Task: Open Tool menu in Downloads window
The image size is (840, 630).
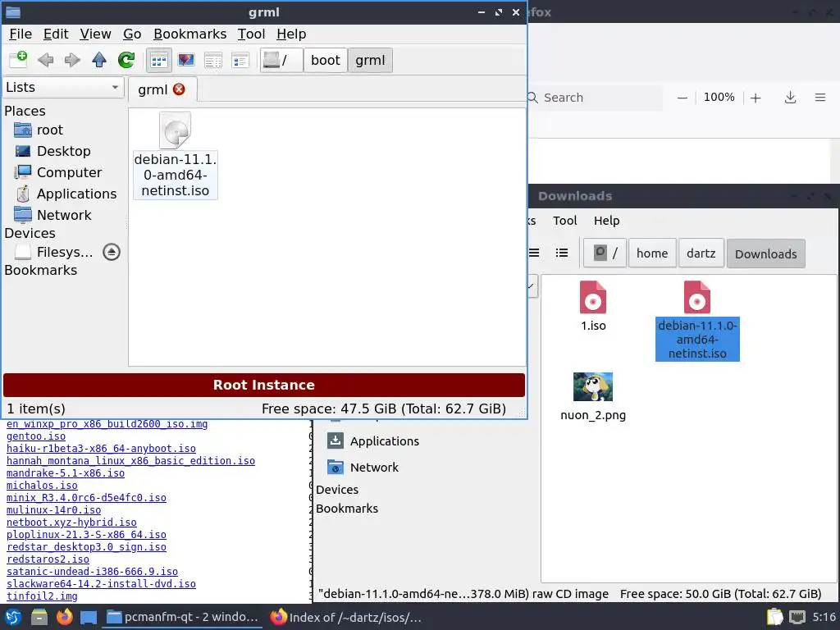Action: coord(564,221)
